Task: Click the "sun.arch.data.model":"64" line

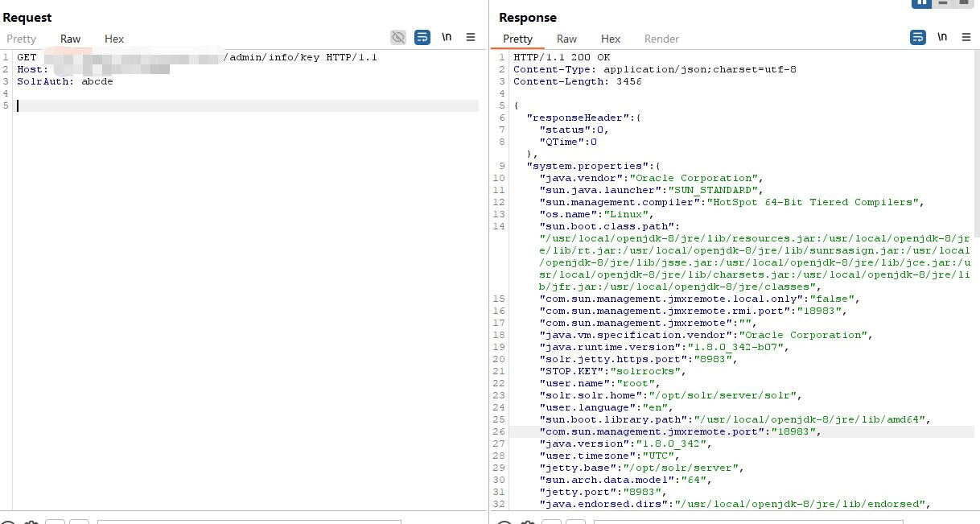Action: coord(626,480)
